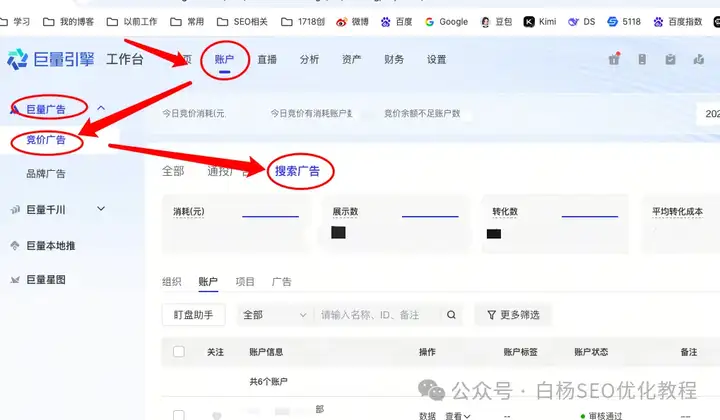Open the 财务 top navigation tab
Screen dimensions: 720x420
[394, 59]
